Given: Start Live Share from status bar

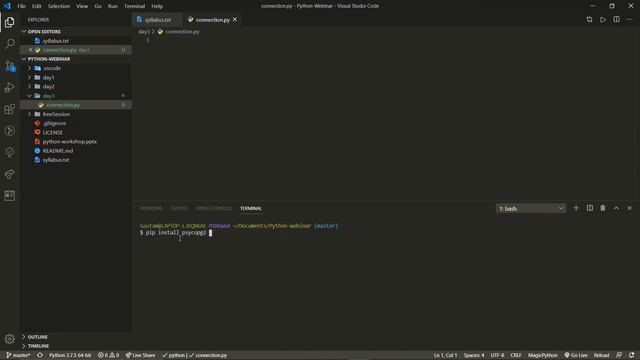Looking at the screenshot, I should [x=140, y=355].
